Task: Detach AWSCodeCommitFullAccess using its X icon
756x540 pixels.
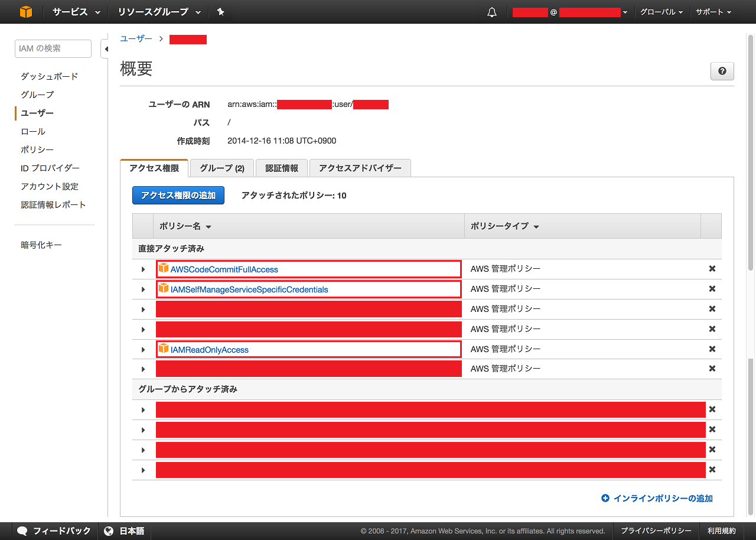Action: click(x=712, y=268)
